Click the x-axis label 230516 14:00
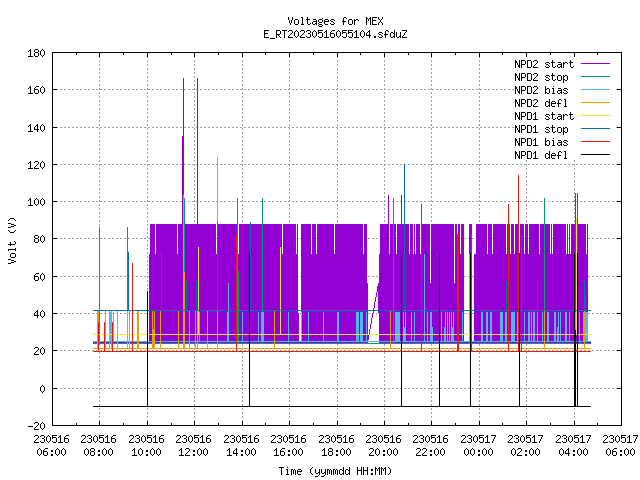 point(241,446)
